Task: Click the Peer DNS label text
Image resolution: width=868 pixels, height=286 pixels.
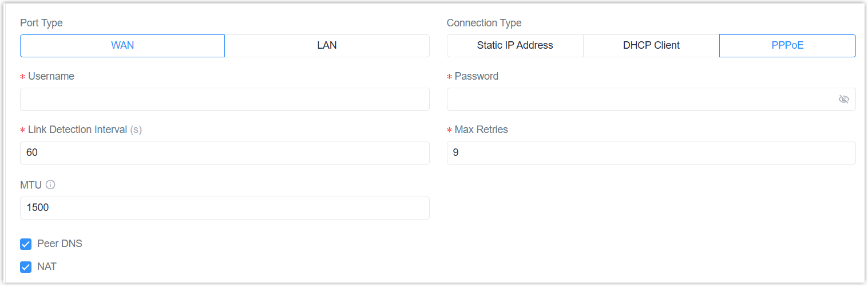Action: (60, 244)
